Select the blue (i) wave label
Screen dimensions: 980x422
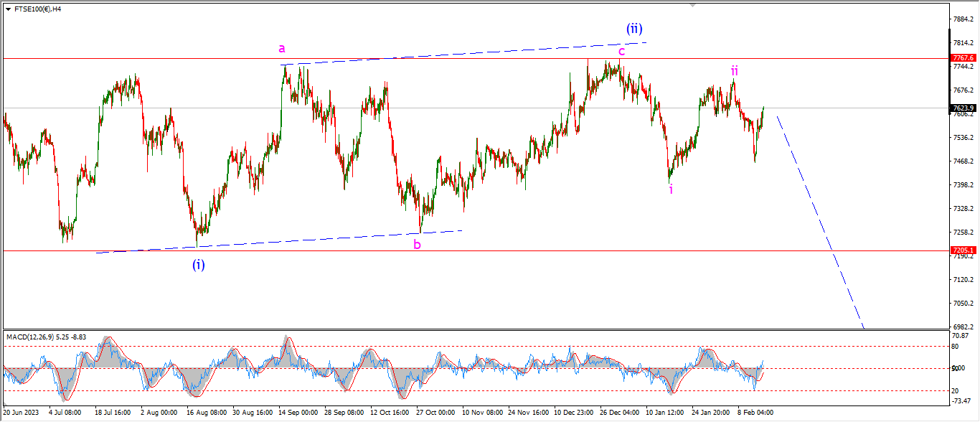(x=198, y=265)
